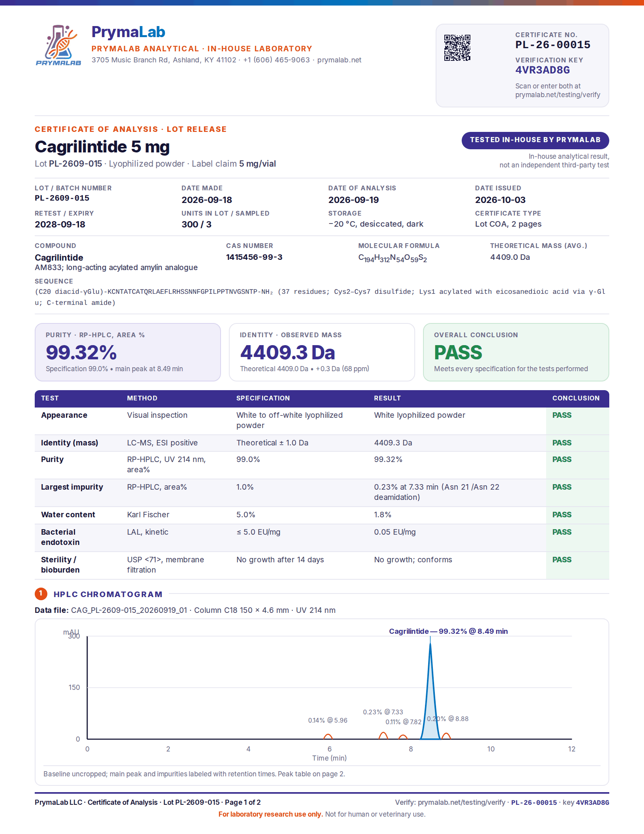Image resolution: width=644 pixels, height=834 pixels.
Task: Click the Conclusion column header
Action: 576,398
